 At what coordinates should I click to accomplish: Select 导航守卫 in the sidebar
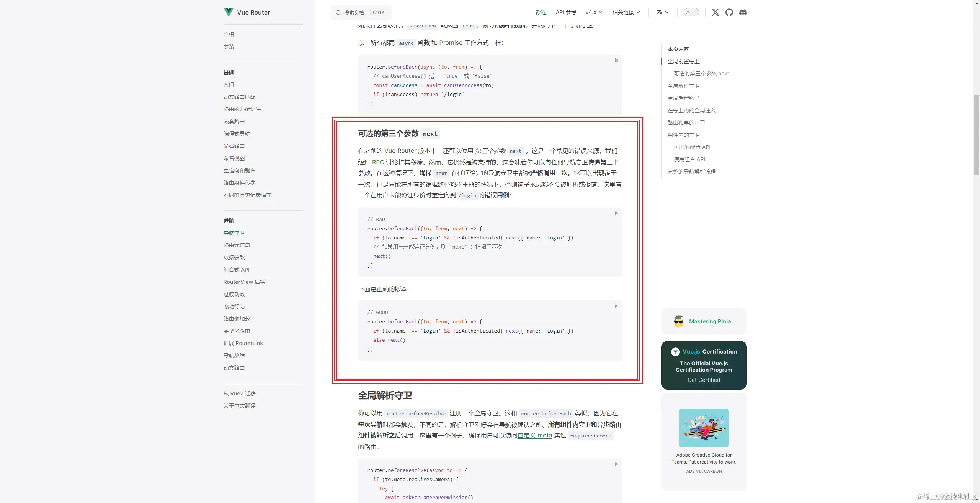pyautogui.click(x=234, y=233)
